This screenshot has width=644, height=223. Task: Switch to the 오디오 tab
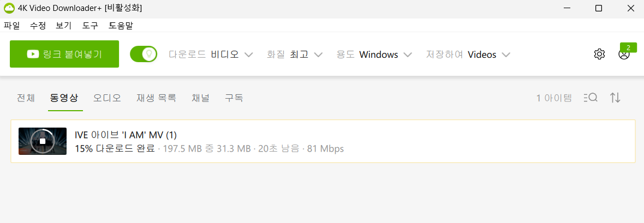[x=107, y=98]
